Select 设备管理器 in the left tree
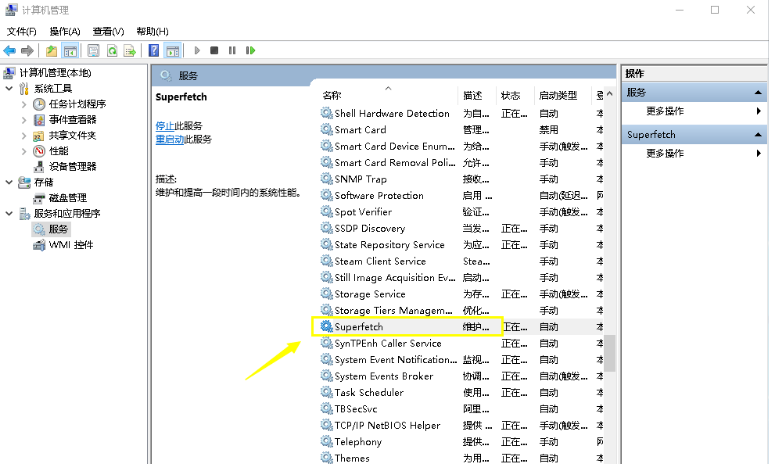Viewport: 769px width, 464px height. click(x=72, y=166)
